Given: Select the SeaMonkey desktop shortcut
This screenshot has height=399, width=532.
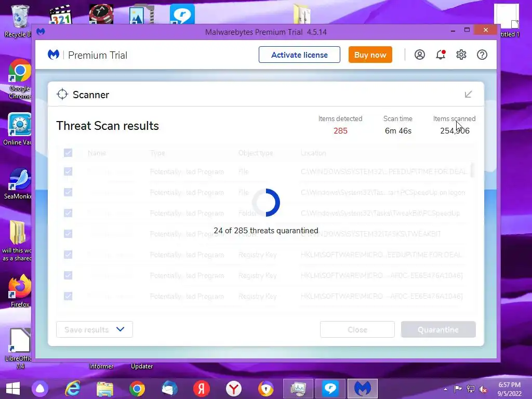Looking at the screenshot, I should pyautogui.click(x=19, y=183).
